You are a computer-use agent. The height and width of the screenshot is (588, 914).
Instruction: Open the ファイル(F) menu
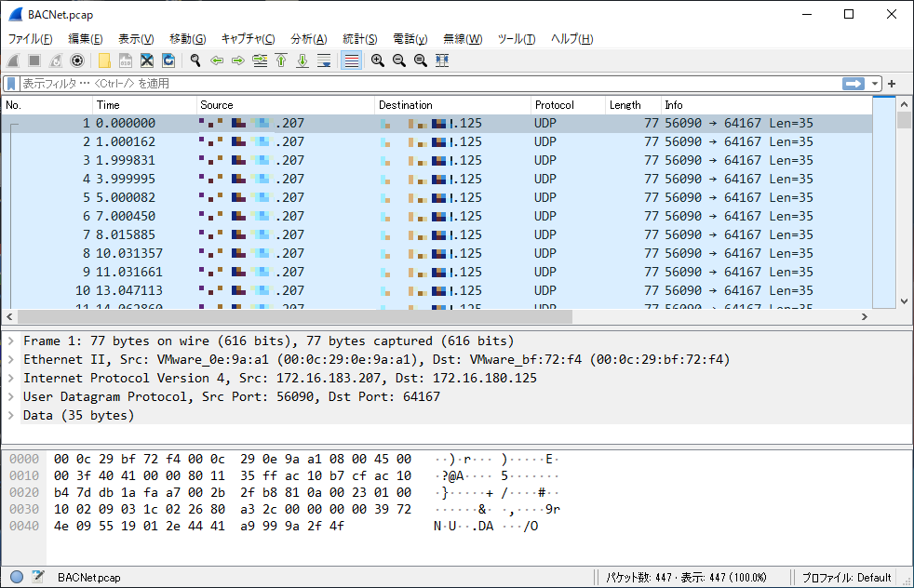pyautogui.click(x=31, y=39)
